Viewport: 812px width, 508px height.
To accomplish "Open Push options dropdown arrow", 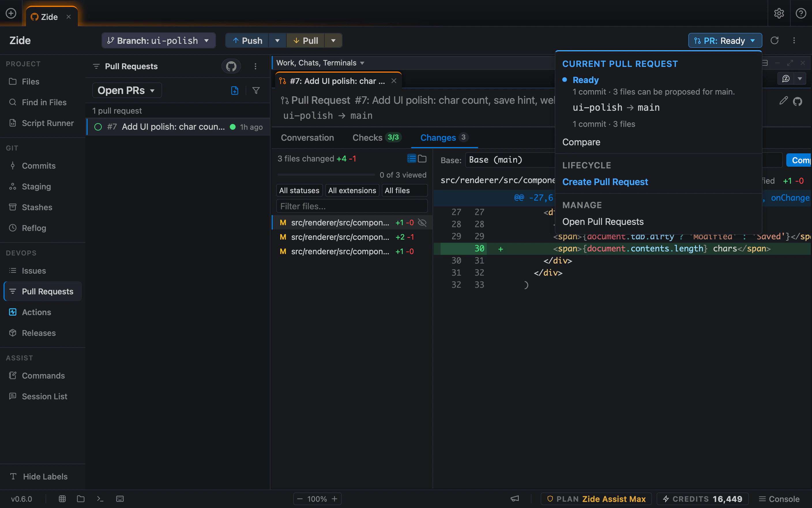I will tap(277, 41).
